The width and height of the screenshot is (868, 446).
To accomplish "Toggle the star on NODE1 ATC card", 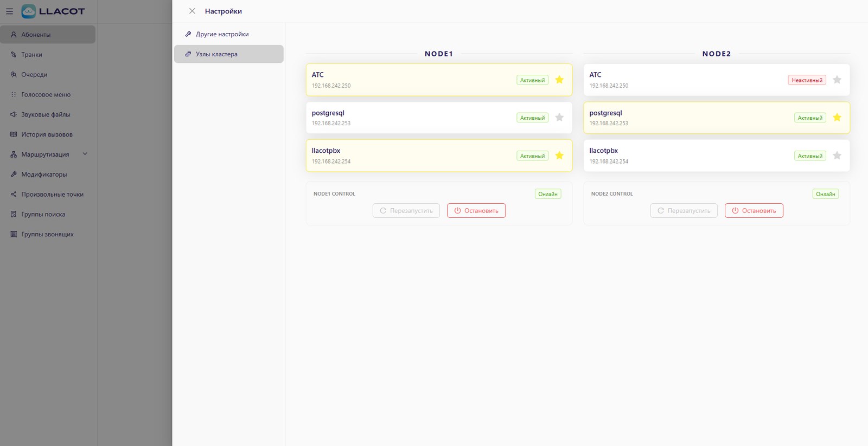I will pos(559,80).
